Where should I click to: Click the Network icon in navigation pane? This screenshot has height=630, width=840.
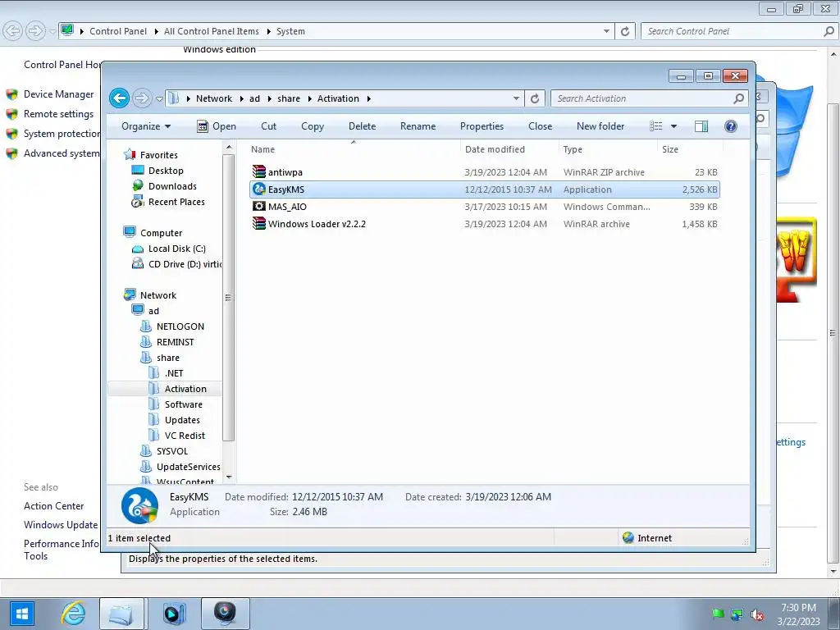(130, 294)
